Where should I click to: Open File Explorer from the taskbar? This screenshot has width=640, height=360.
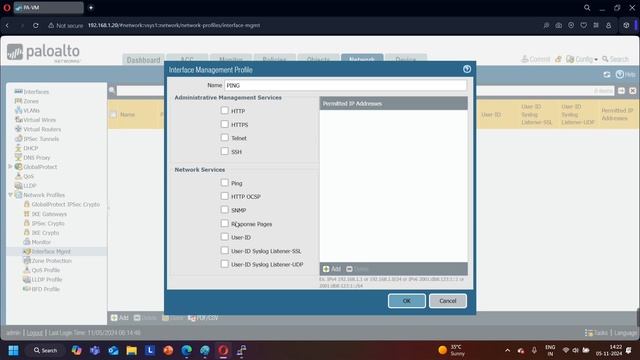(131, 350)
